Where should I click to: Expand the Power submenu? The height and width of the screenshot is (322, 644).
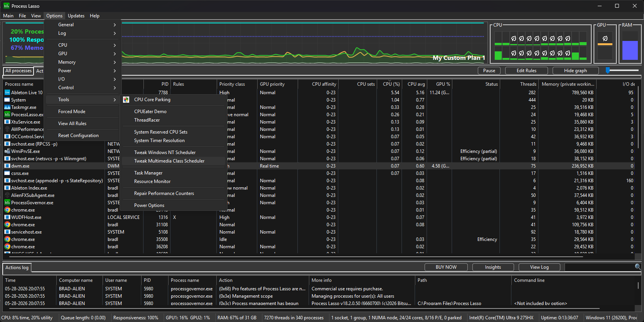pyautogui.click(x=82, y=71)
